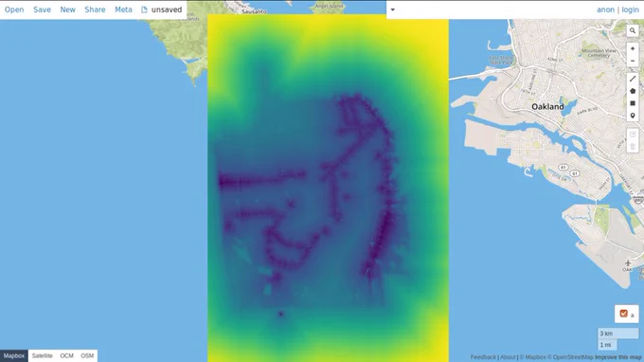Screen dimensions: 644x362
Task: Zoom out with the minus button
Action: click(x=633, y=61)
